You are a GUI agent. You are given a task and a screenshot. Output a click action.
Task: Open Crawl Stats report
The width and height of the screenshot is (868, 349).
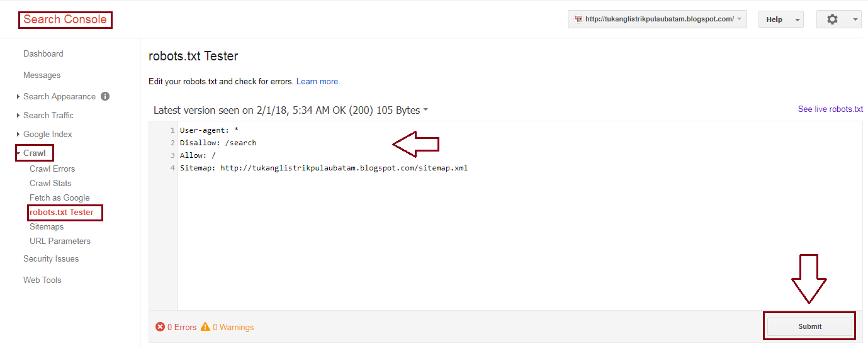[50, 184]
